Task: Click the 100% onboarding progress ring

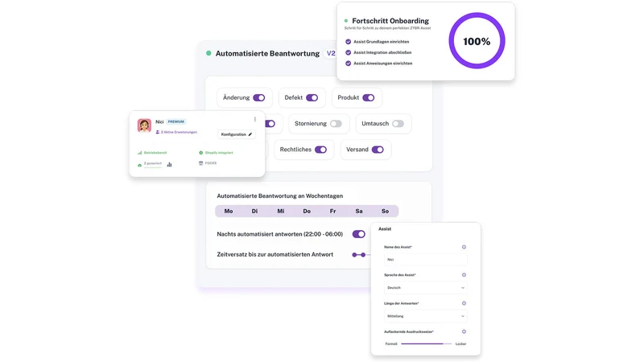Action: coord(477,41)
